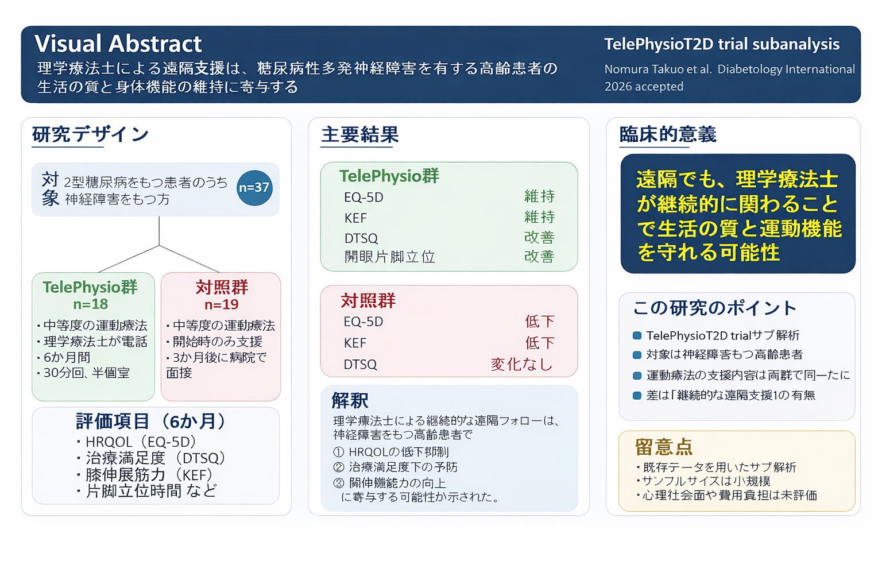
Task: Select the Visual Abstract title text
Action: pyautogui.click(x=118, y=44)
